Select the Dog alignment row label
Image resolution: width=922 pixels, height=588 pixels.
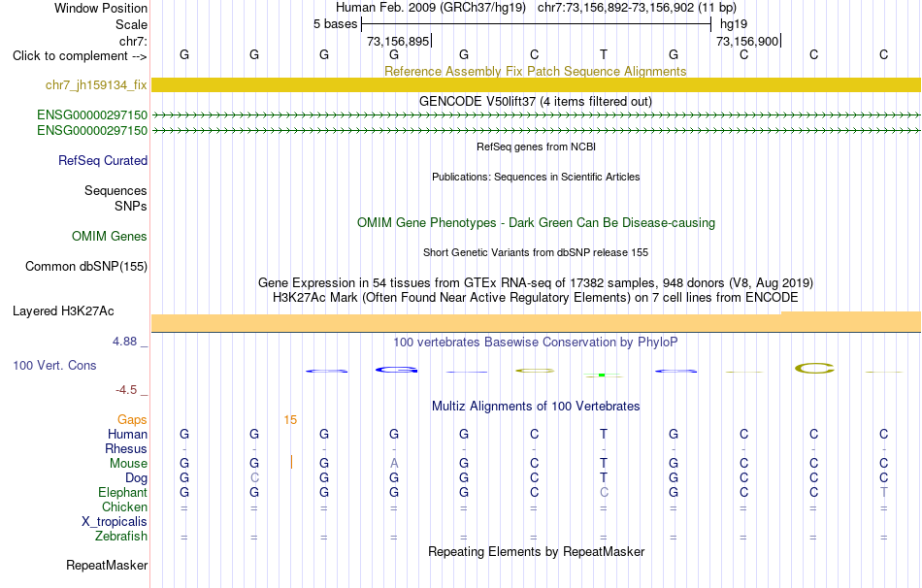[x=136, y=478]
